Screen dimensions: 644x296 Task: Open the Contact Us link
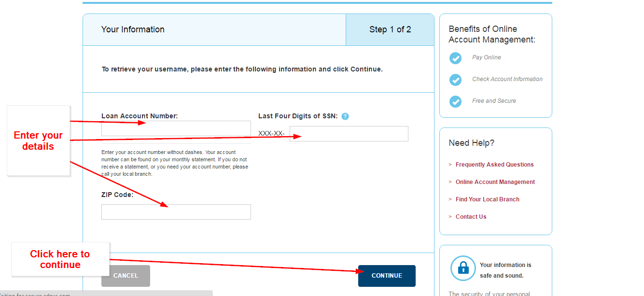click(x=471, y=216)
